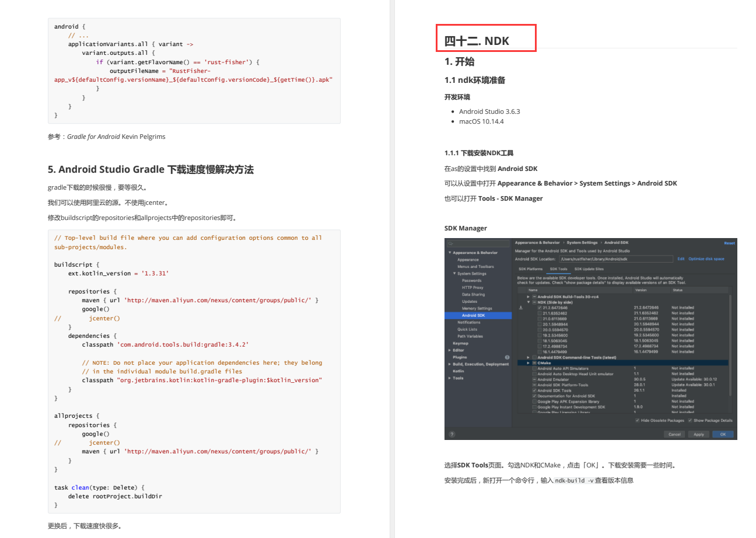This screenshot has width=756, height=538.
Task: Uncheck Android SDK Tools checkbox
Action: tap(534, 390)
